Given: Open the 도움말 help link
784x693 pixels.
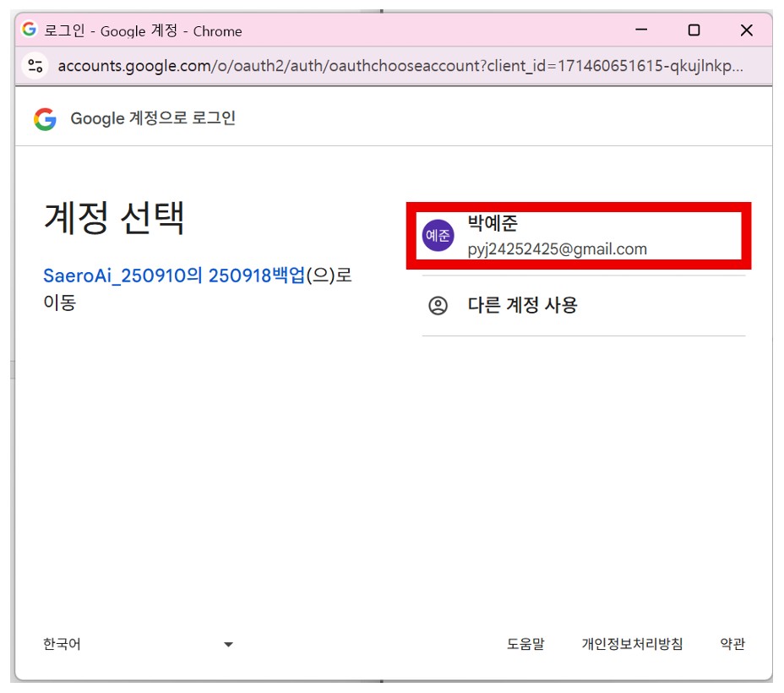Looking at the screenshot, I should click(525, 643).
